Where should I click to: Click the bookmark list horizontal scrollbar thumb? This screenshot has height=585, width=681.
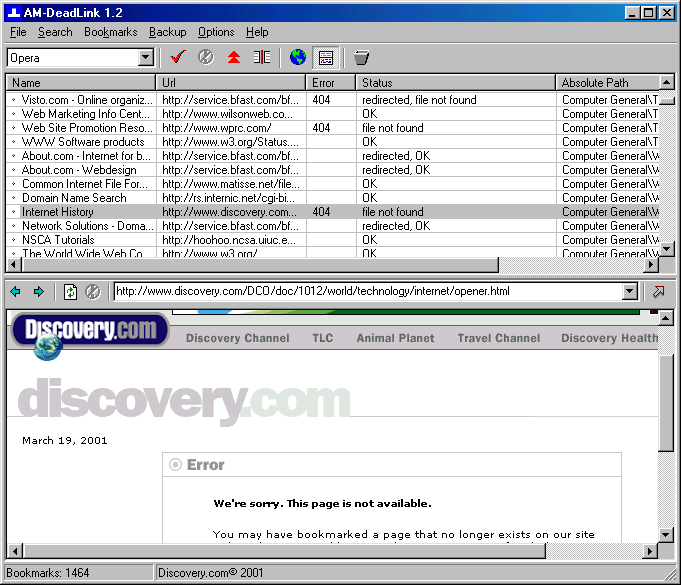pyautogui.click(x=260, y=264)
